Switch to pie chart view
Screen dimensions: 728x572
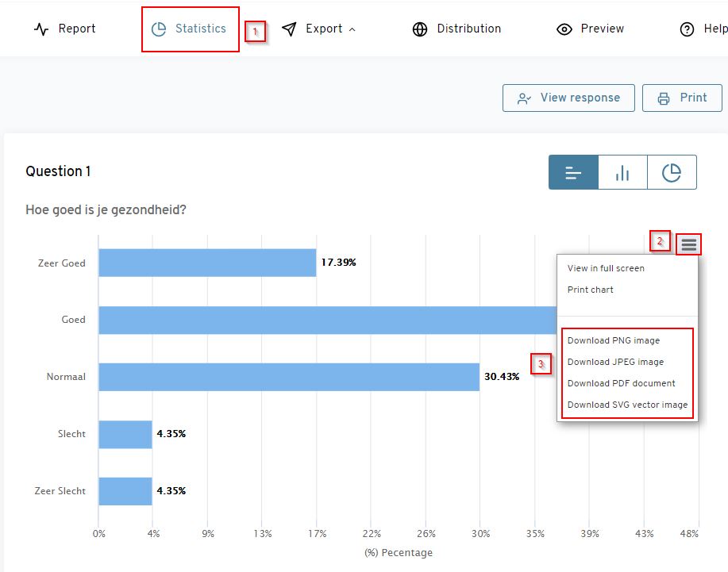click(672, 172)
